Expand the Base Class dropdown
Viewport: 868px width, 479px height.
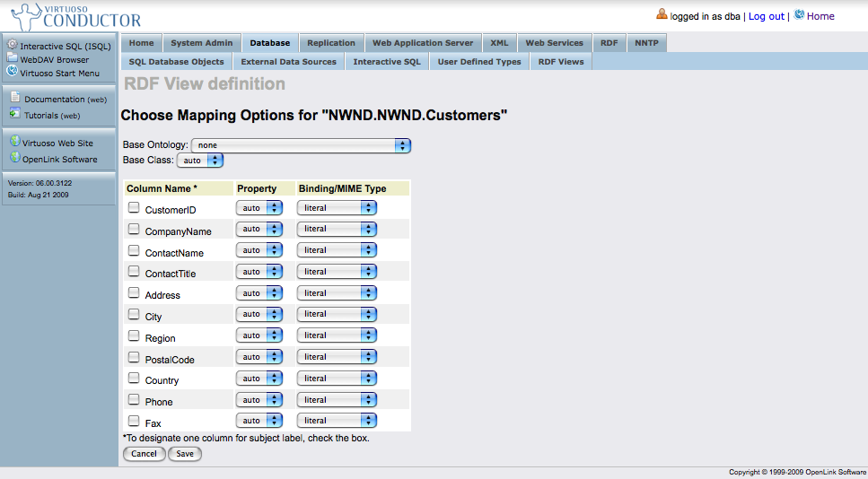pyautogui.click(x=200, y=161)
